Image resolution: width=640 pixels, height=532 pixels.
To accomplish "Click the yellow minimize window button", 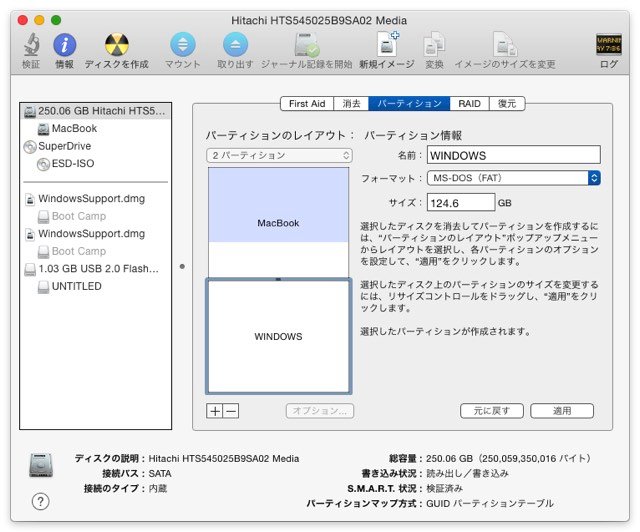I will (x=40, y=20).
